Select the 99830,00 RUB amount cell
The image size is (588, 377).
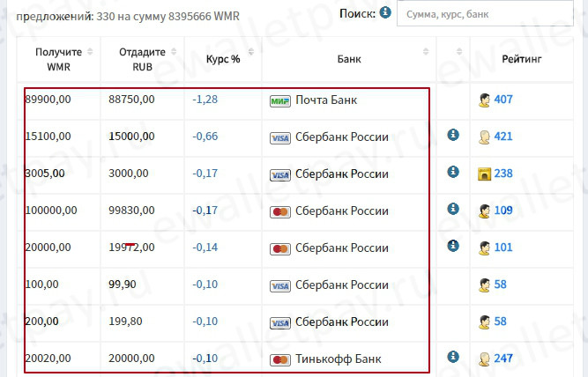131,211
